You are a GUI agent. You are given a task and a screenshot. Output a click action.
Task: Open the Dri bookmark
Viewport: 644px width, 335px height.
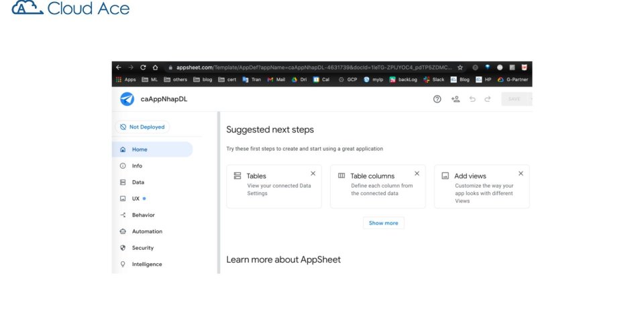click(299, 80)
